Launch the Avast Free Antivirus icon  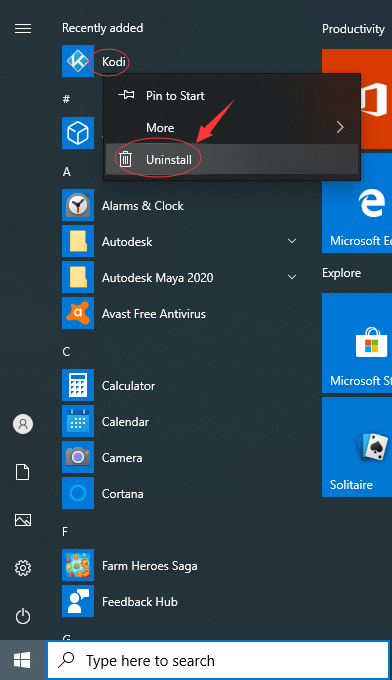pos(78,313)
